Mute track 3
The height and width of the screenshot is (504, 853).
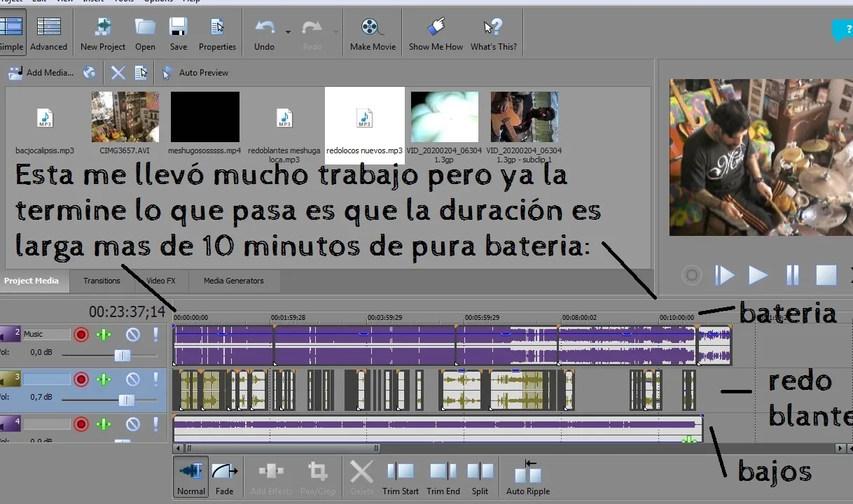pyautogui.click(x=132, y=379)
